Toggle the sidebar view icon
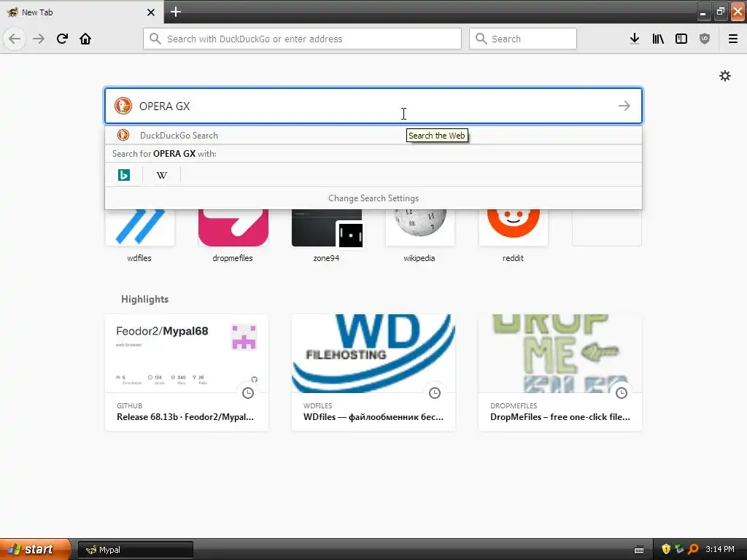The width and height of the screenshot is (747, 560). coord(681,39)
